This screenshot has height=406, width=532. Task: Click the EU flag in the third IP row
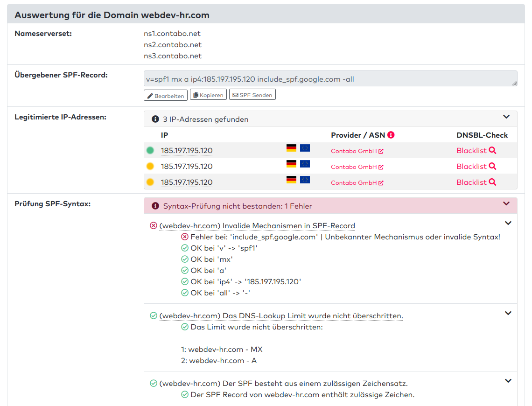click(x=305, y=180)
